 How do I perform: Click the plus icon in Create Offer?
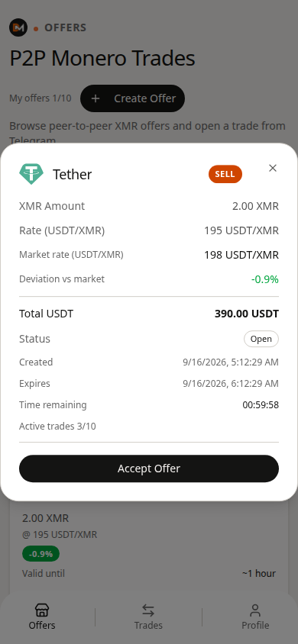(x=96, y=98)
